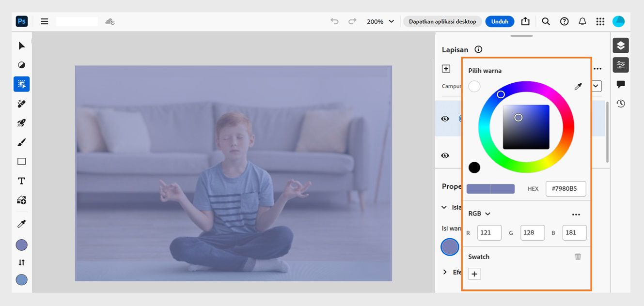644x306 pixels.
Task: Toggle visibility of the bottom layer
Action: click(x=445, y=155)
